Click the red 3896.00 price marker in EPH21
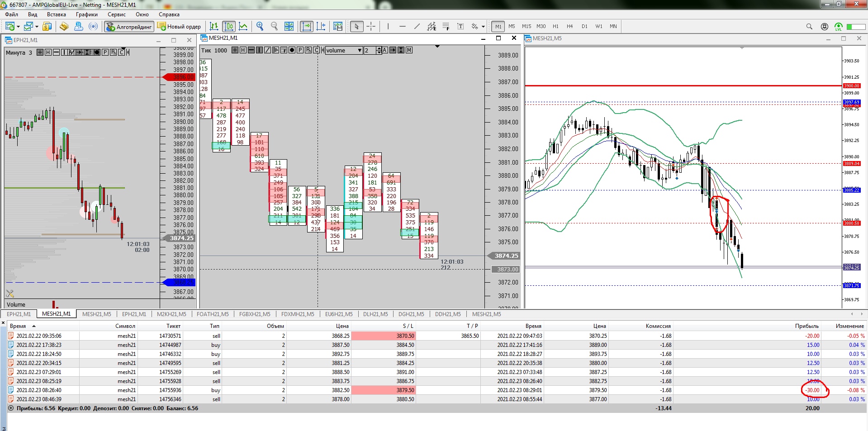 click(x=180, y=77)
